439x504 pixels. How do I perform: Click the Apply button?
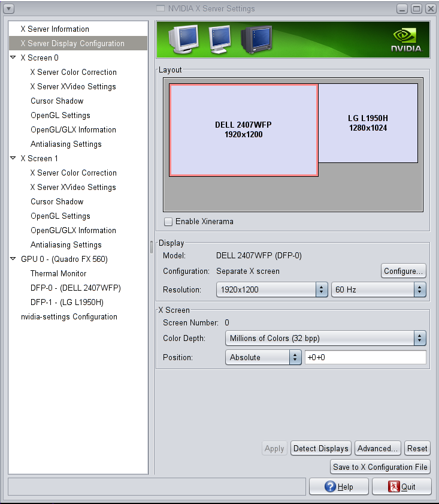[x=274, y=448]
